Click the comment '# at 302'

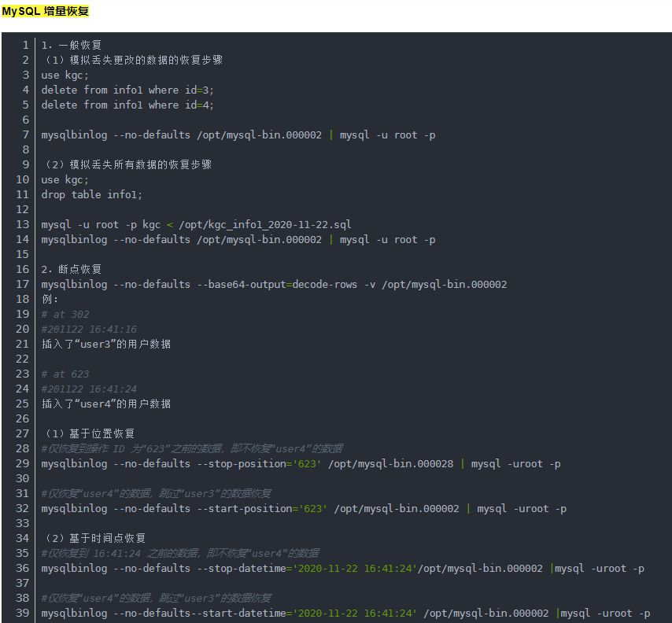pos(65,314)
